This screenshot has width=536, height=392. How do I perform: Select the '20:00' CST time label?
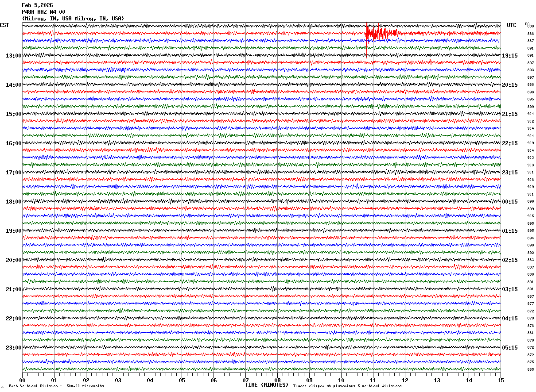(x=13, y=260)
